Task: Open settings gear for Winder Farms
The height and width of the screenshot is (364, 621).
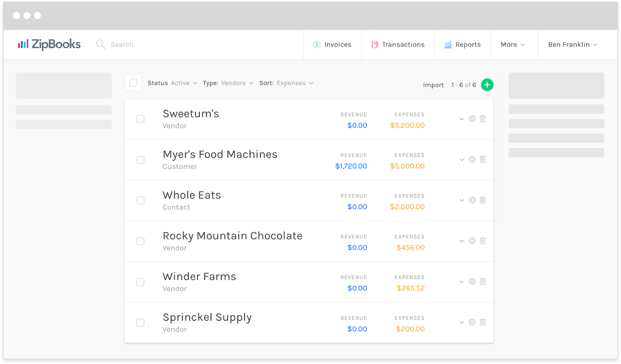Action: (472, 282)
